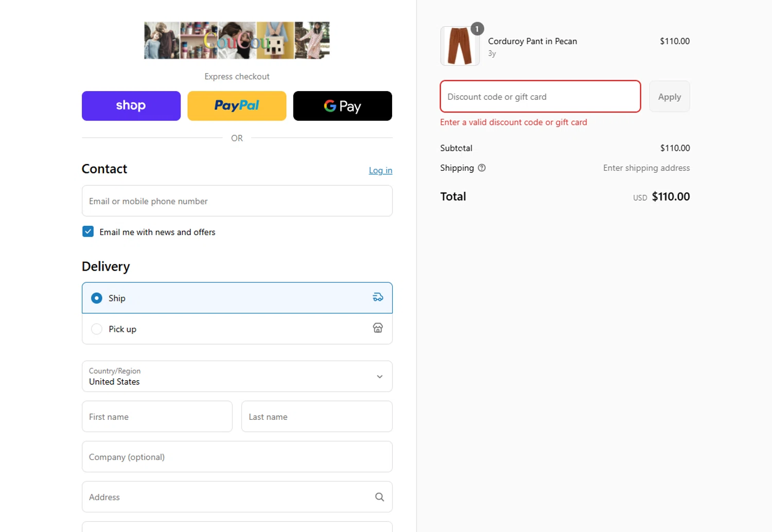Focus the Address input field

(x=237, y=496)
